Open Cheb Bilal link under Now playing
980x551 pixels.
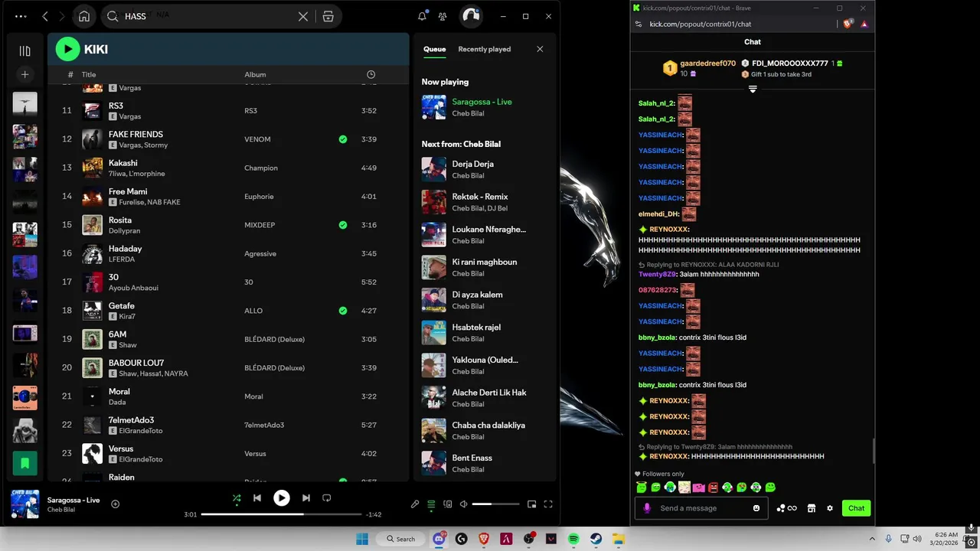[467, 113]
